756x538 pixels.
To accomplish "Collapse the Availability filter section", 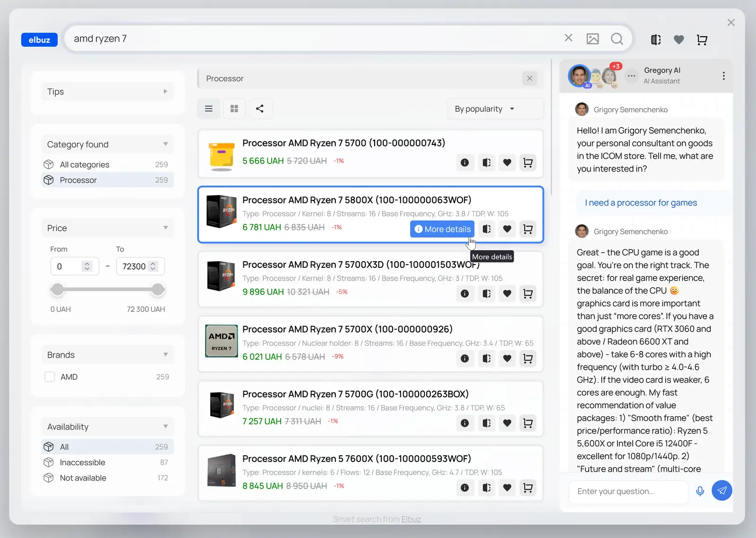I will (x=108, y=427).
